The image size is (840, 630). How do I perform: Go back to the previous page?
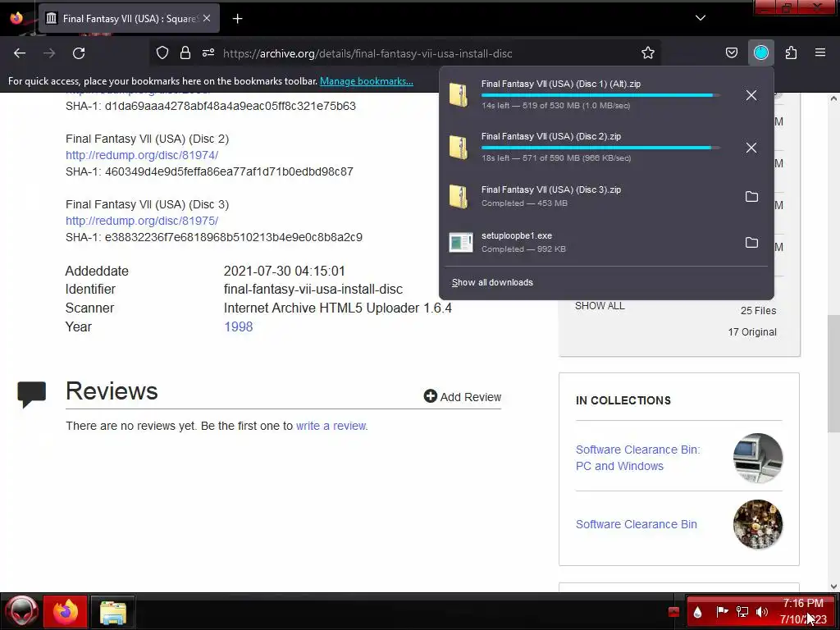point(20,53)
